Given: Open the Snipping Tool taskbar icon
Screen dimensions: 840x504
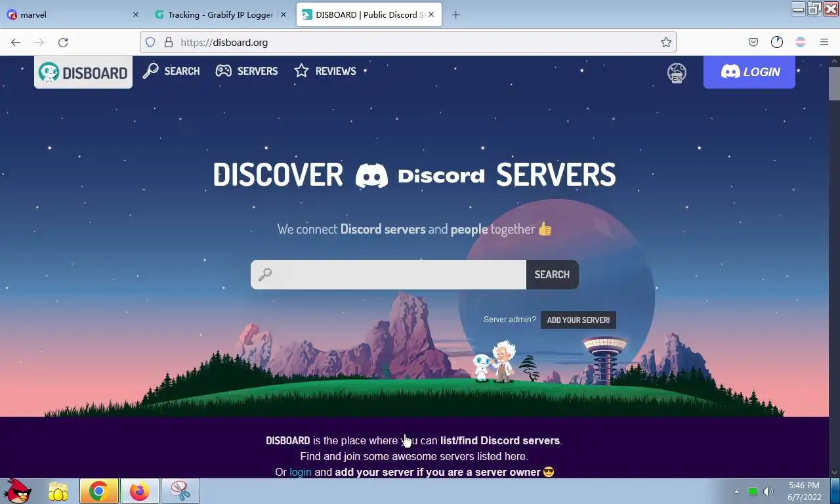Looking at the screenshot, I should 180,491.
